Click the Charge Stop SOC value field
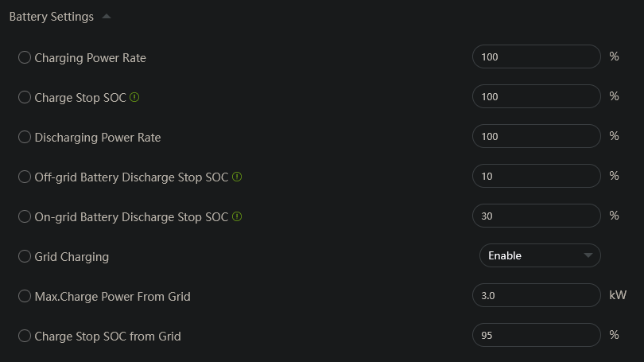This screenshot has width=644, height=362. (x=536, y=96)
